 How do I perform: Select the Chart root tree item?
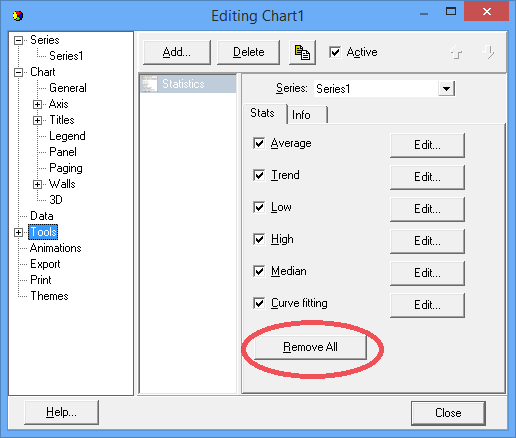click(x=43, y=72)
